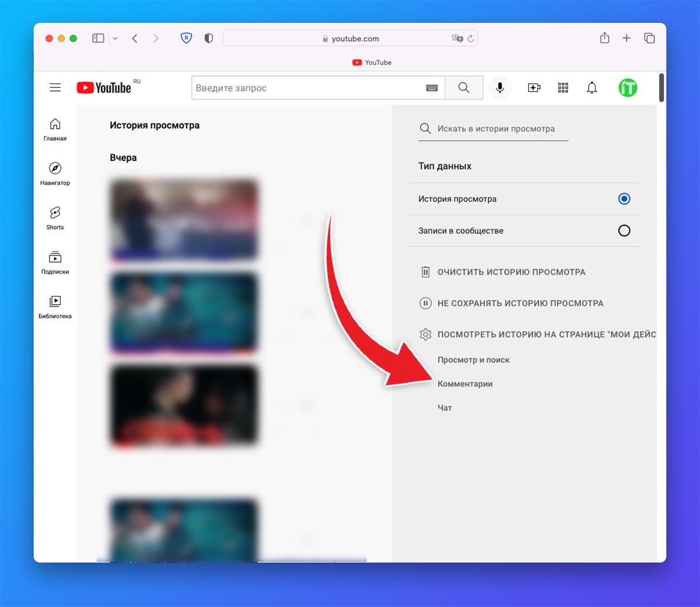Open Shorts in the sidebar
700x607 pixels.
55,218
